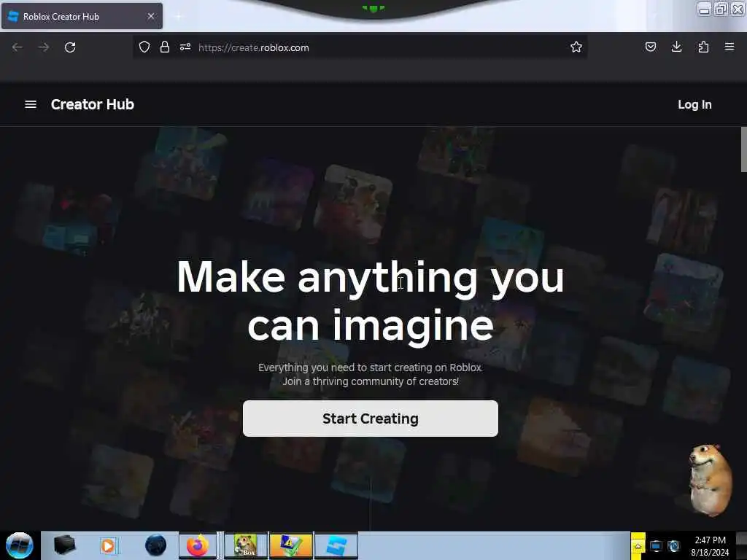The image size is (747, 560).
Task: Restore down the browser window
Action: click(721, 9)
